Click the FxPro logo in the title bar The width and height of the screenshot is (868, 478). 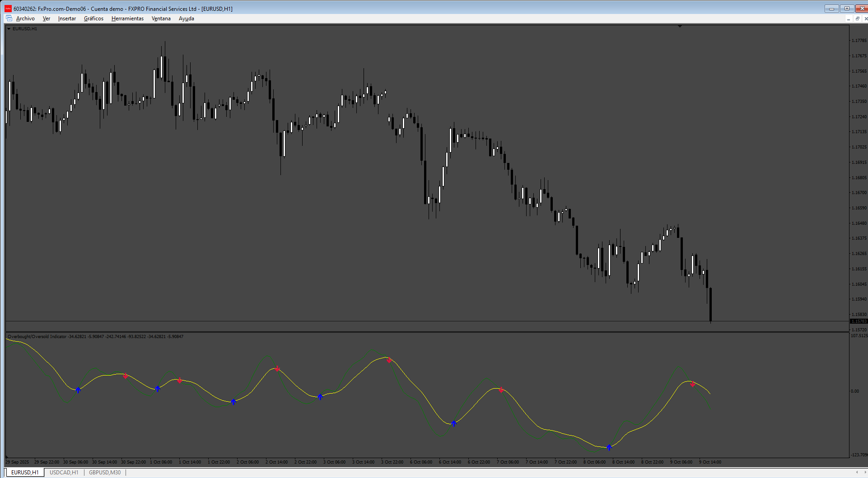pos(8,9)
